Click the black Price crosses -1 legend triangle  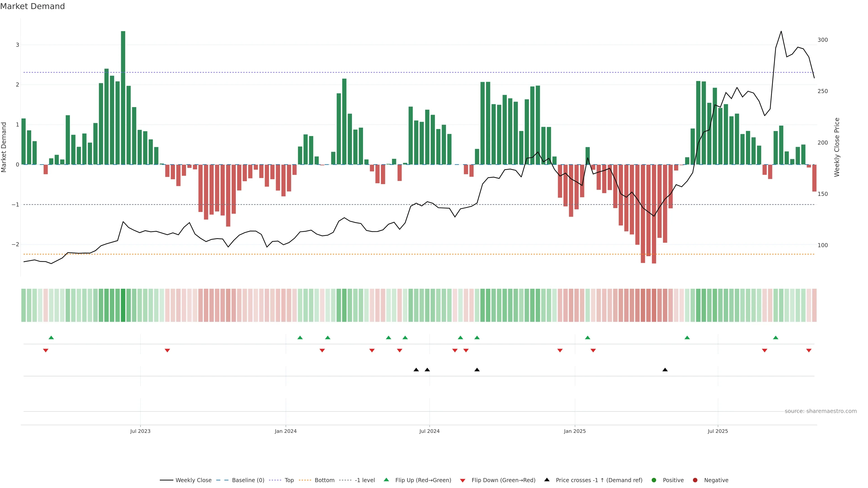[x=547, y=480]
